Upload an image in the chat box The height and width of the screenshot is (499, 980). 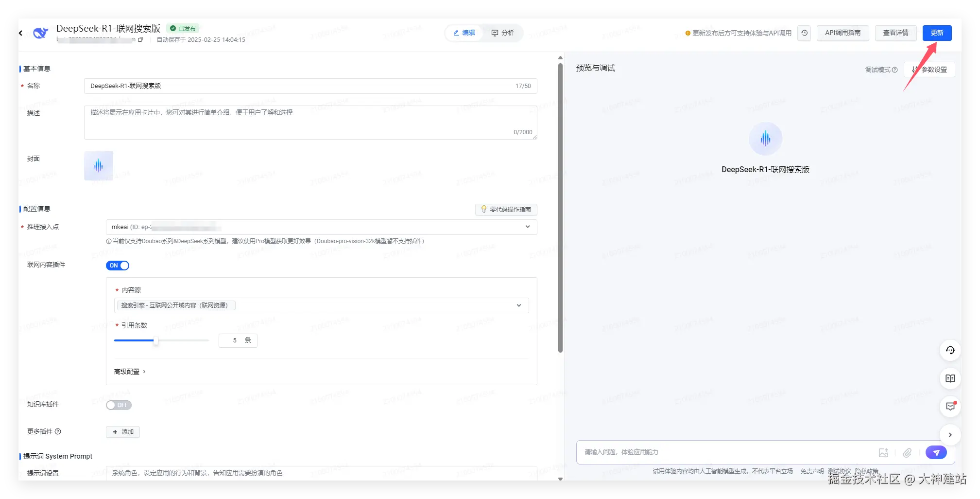[x=883, y=453]
